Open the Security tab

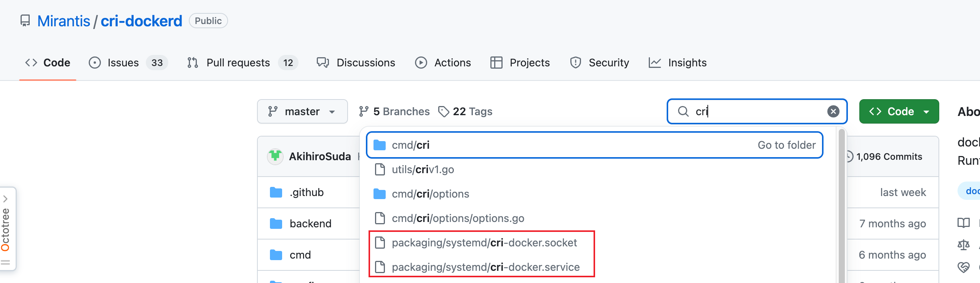608,63
